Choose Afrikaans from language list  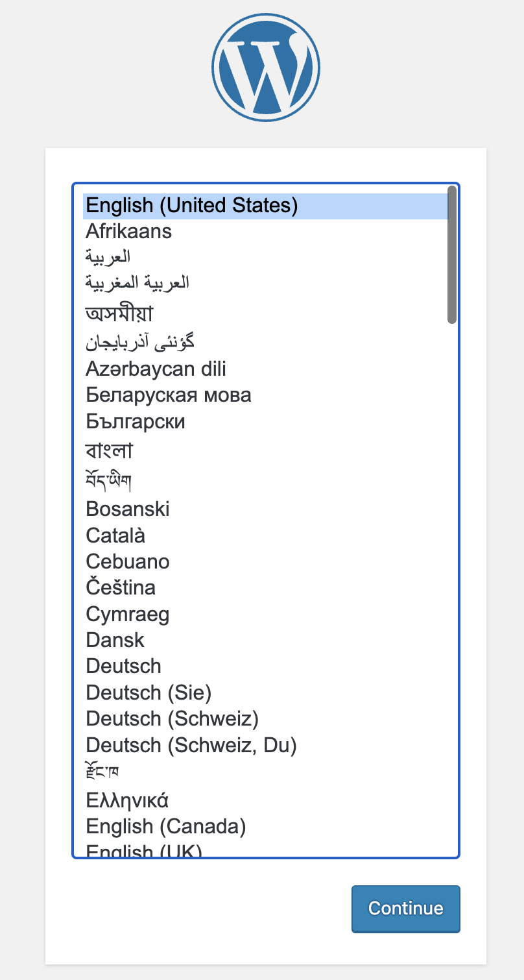tap(129, 232)
